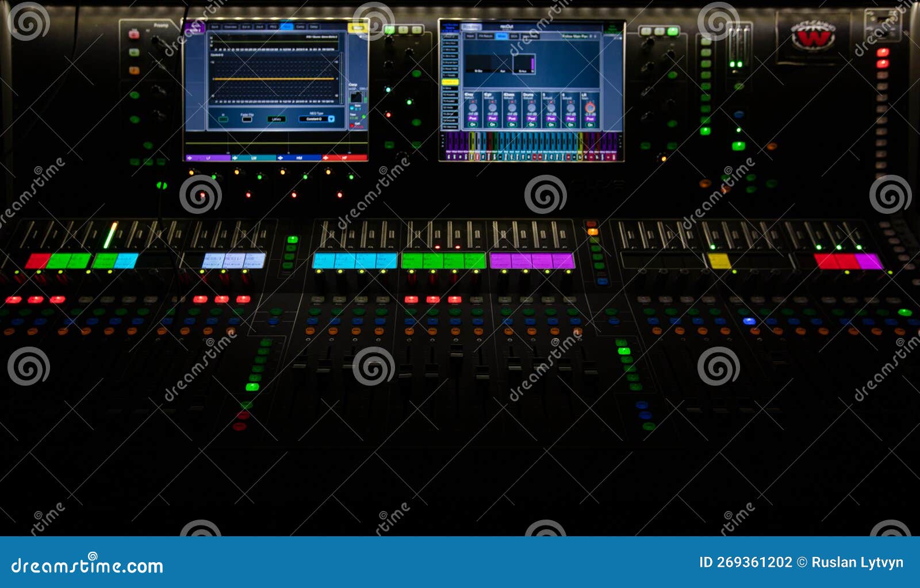Toggle the EQ In button on
This screenshot has width=920, height=588.
point(223,118)
